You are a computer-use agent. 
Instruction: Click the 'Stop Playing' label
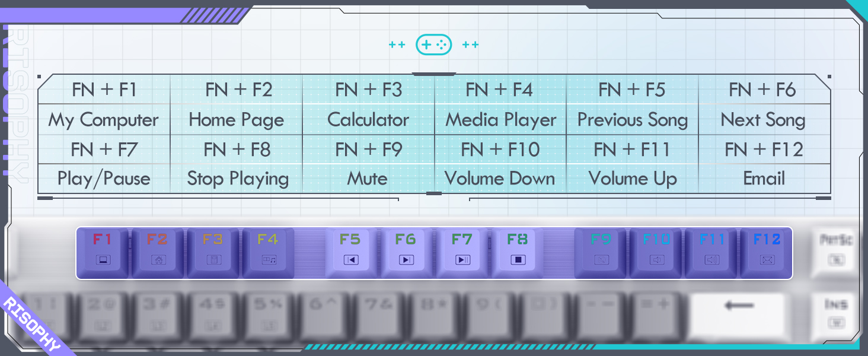(238, 179)
